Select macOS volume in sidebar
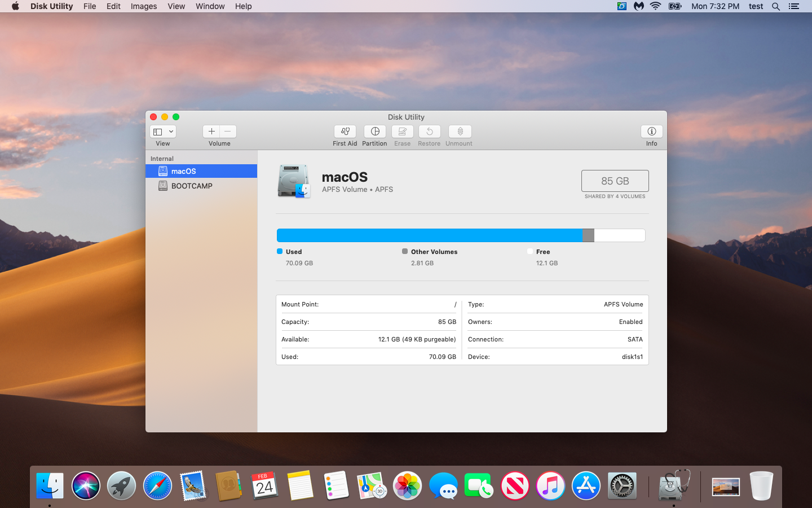This screenshot has width=812, height=508. coord(201,171)
